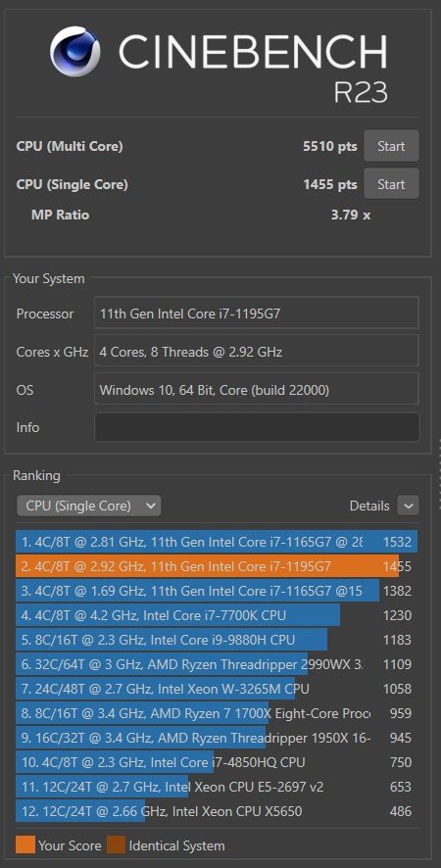
Task: Select the Threadripper 2990WX ranking row
Action: [217, 663]
